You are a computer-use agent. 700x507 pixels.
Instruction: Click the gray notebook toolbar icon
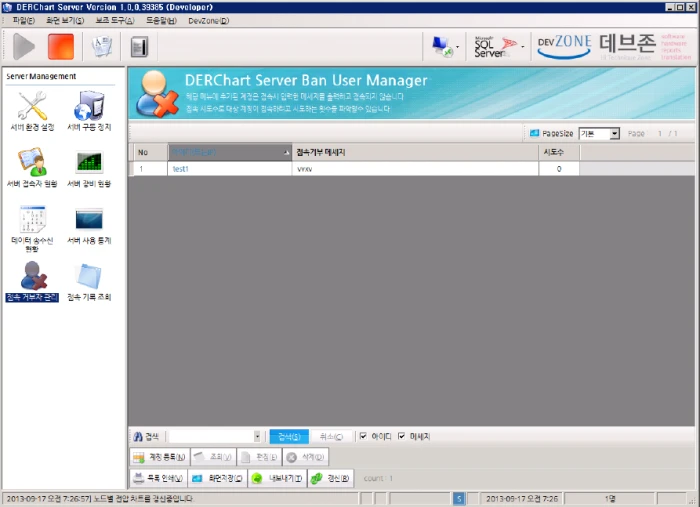pyautogui.click(x=139, y=47)
